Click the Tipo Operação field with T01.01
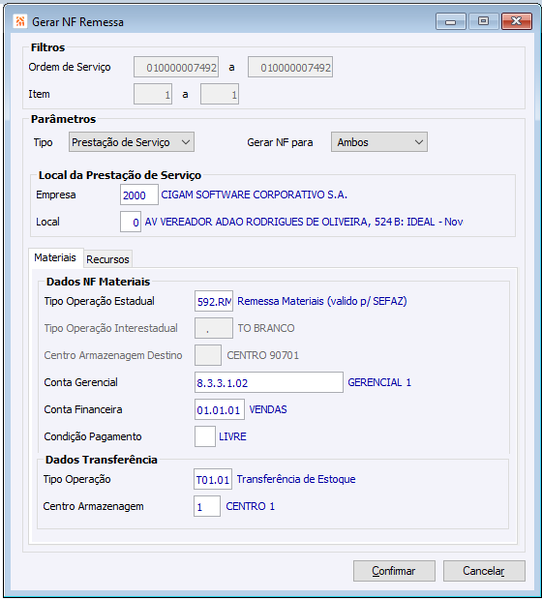 click(213, 479)
